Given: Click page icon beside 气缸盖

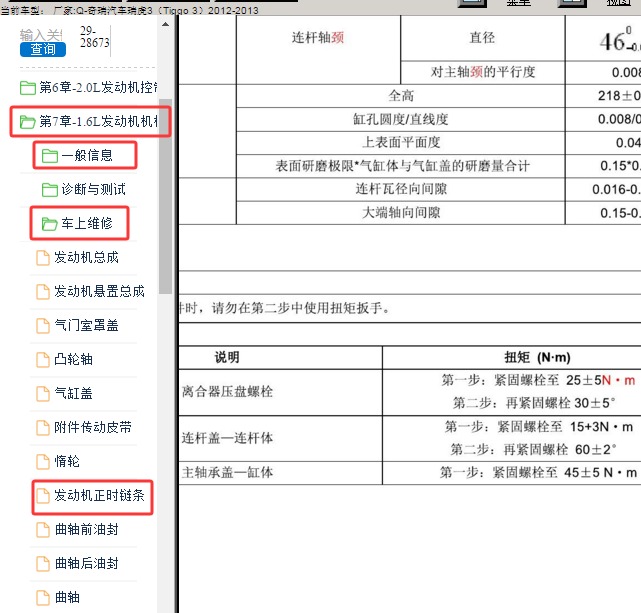Looking at the screenshot, I should 43,394.
